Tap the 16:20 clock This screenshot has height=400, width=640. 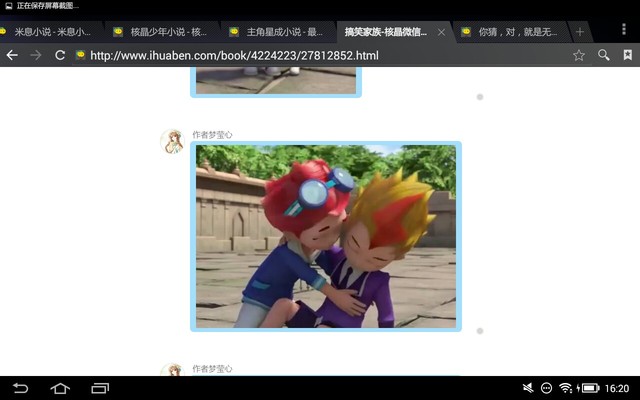click(617, 388)
